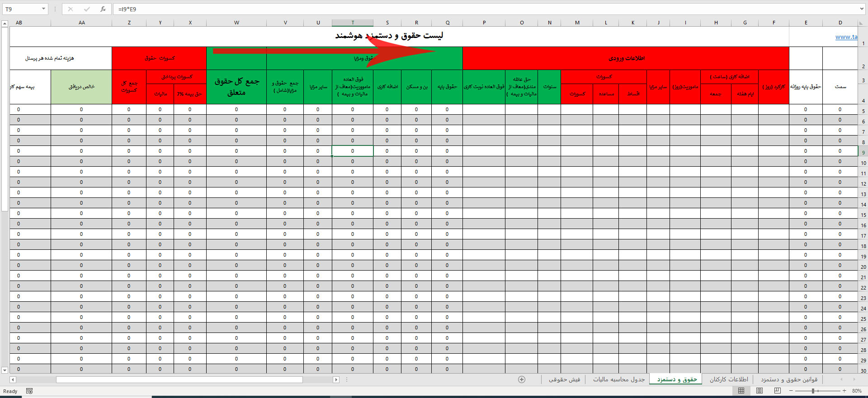Image resolution: width=868 pixels, height=398 pixels.
Task: Select column W header
Action: (236, 23)
